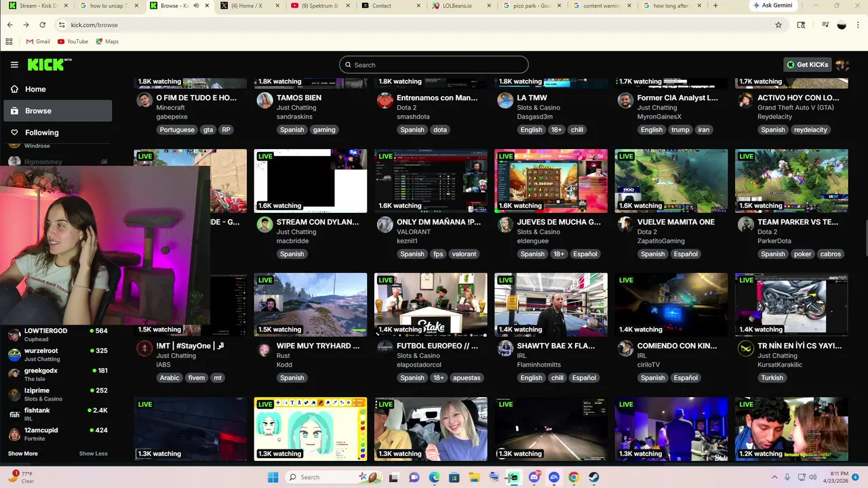Click the Kodd channel avatar

click(x=264, y=348)
